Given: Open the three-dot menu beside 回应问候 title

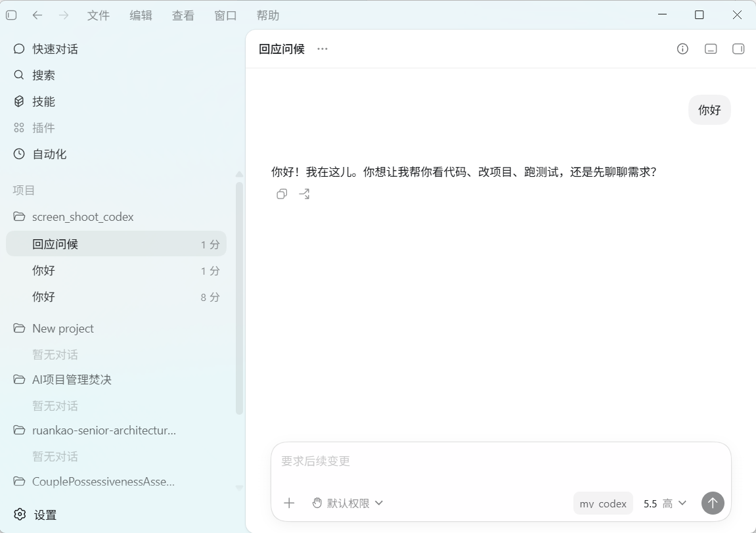Looking at the screenshot, I should [x=322, y=49].
